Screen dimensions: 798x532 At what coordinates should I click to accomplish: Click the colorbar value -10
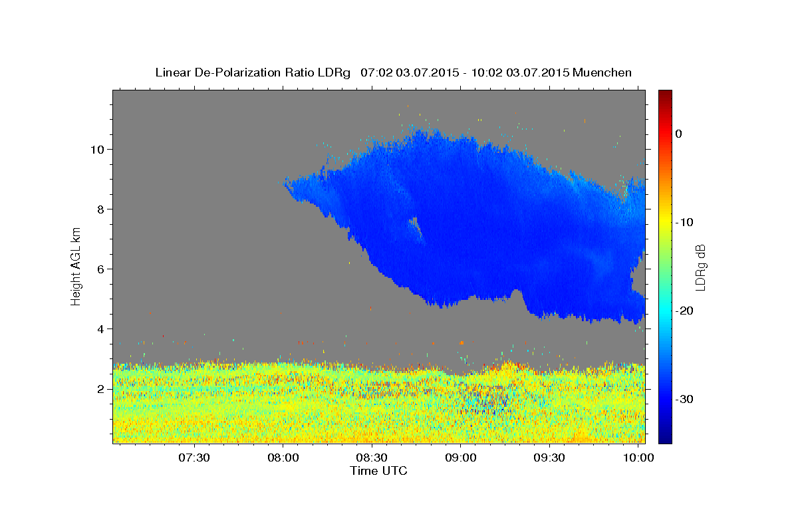684,222
